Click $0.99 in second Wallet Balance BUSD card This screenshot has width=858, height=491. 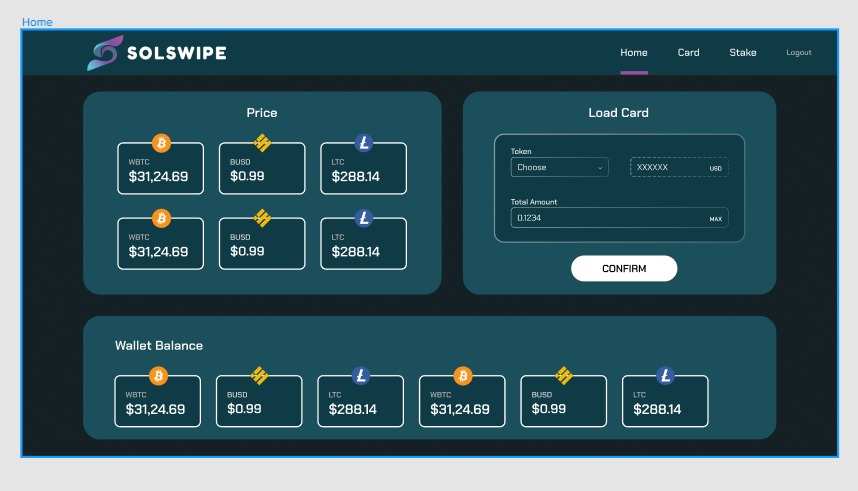(x=549, y=409)
